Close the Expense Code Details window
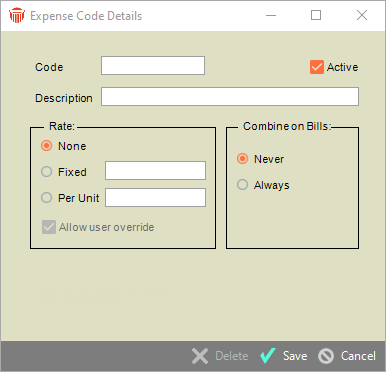The width and height of the screenshot is (386, 372). [362, 15]
